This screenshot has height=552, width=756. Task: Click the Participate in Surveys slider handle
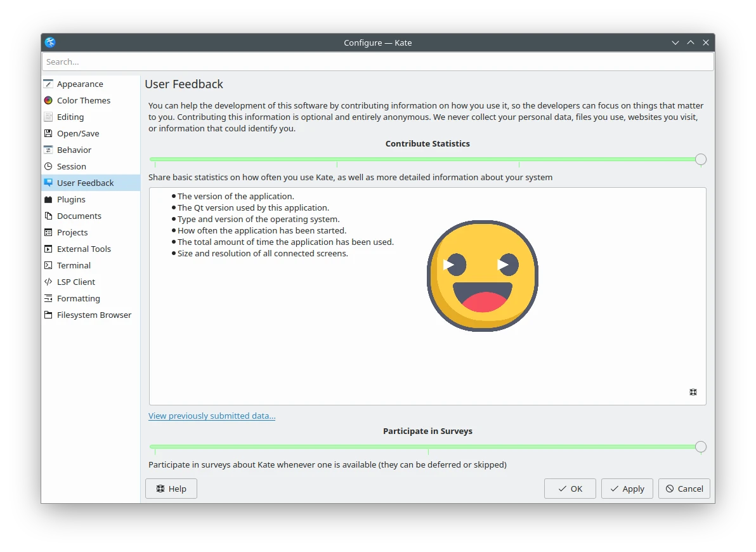click(x=700, y=447)
